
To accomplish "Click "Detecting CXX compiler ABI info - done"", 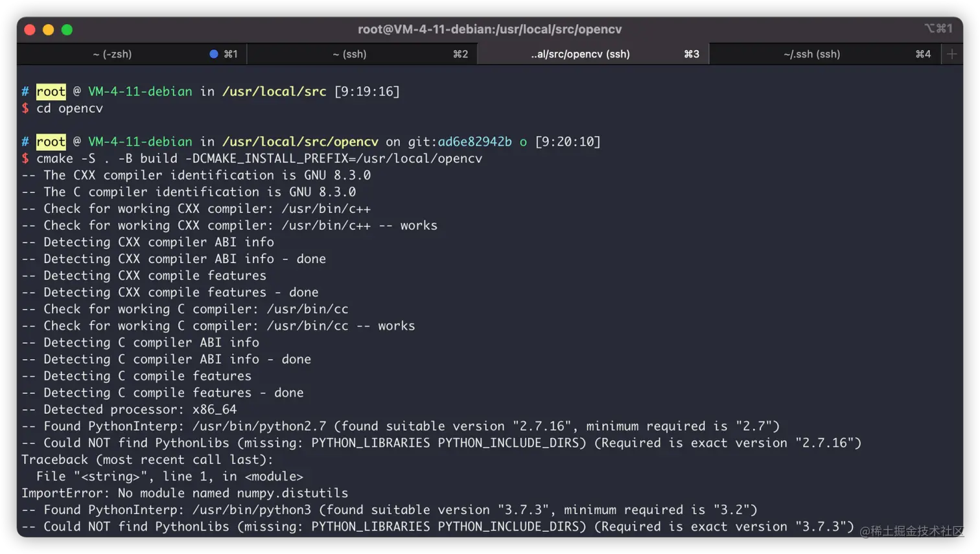I will 174,259.
